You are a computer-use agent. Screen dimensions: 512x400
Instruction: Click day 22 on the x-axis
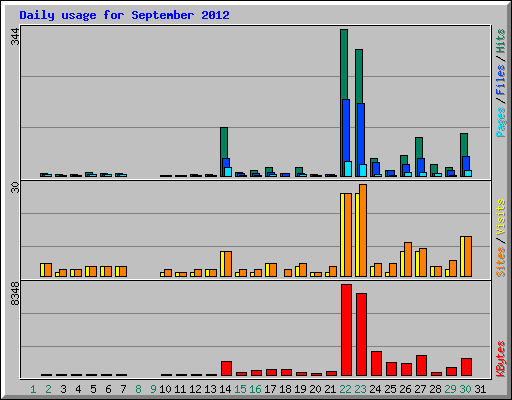point(345,389)
